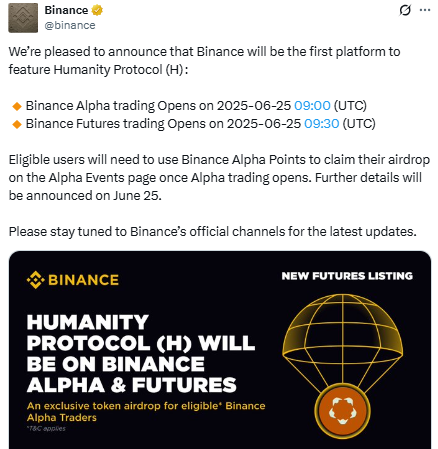438x449 pixels.
Task: Click the first orange diamond bullet
Action: tap(17, 106)
